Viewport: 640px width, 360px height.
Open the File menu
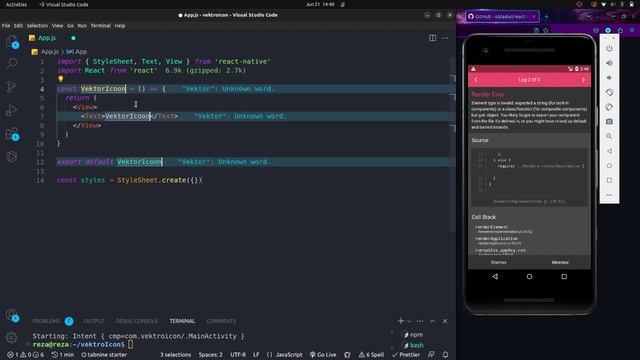6,26
